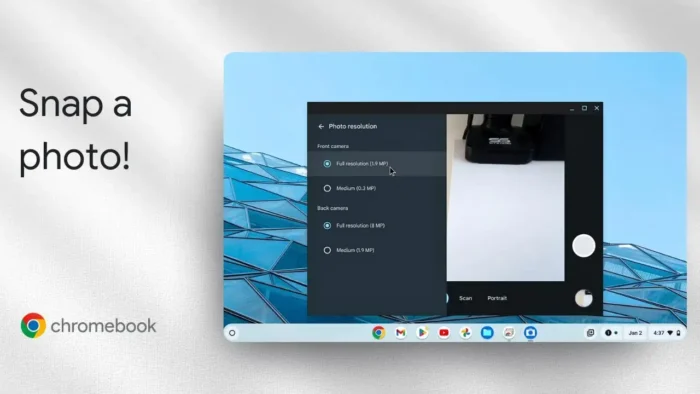This screenshot has height=394, width=700.
Task: Open Chrome from the shelf
Action: click(379, 333)
